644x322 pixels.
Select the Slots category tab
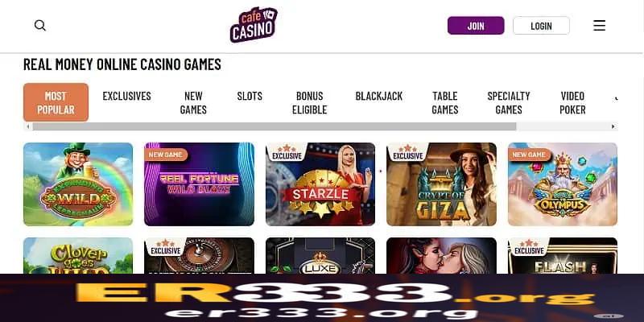[250, 96]
